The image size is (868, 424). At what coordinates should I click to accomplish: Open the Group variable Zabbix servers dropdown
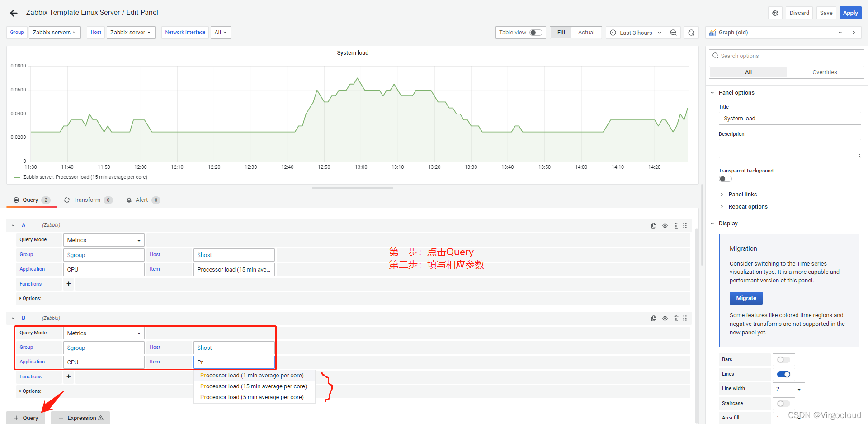pos(55,33)
